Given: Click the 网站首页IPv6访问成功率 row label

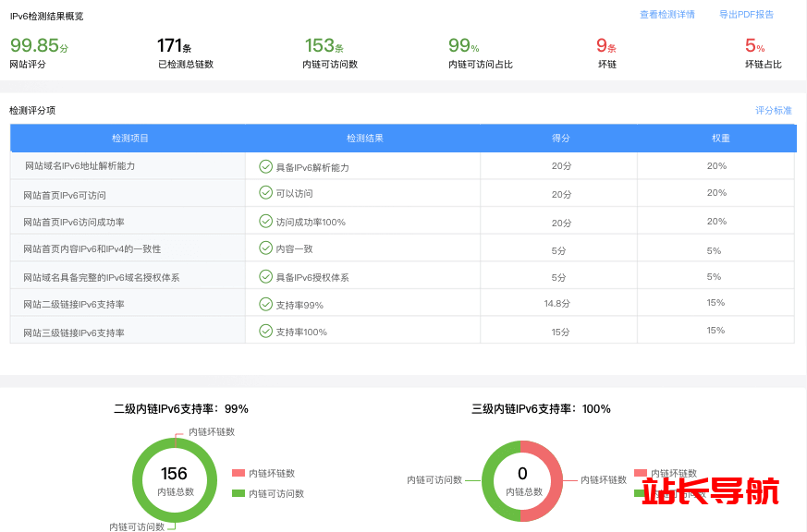Looking at the screenshot, I should click(74, 223).
